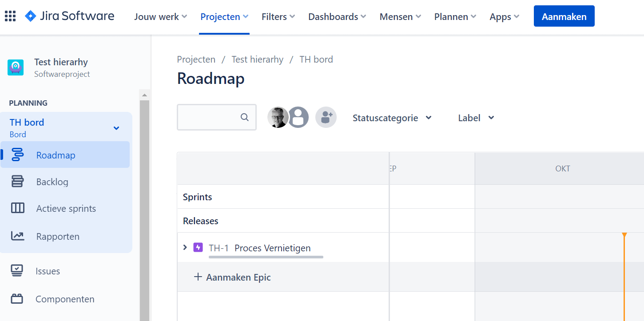
Task: Expand the TH-1 epic row
Action: (x=185, y=247)
